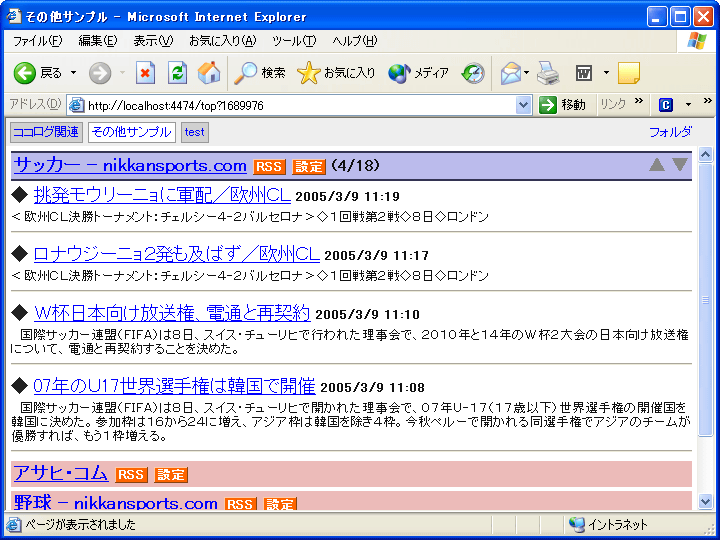Image resolution: width=720 pixels, height=540 pixels.
Task: Go to Home page icon
Action: pyautogui.click(x=209, y=73)
